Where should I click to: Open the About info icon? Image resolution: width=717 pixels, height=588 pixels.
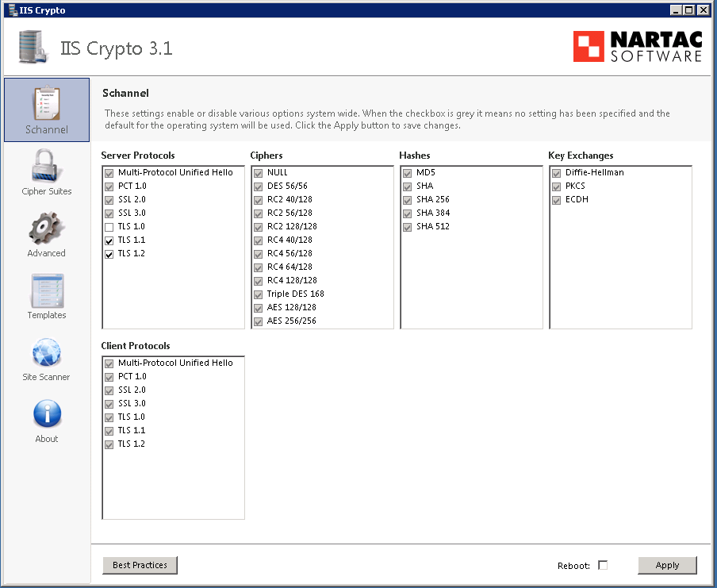pyautogui.click(x=47, y=414)
